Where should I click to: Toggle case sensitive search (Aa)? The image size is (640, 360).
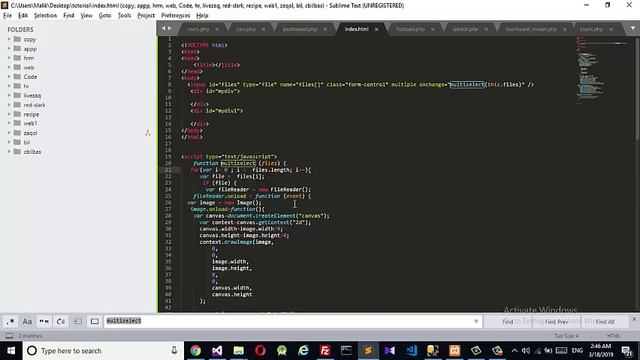click(27, 322)
